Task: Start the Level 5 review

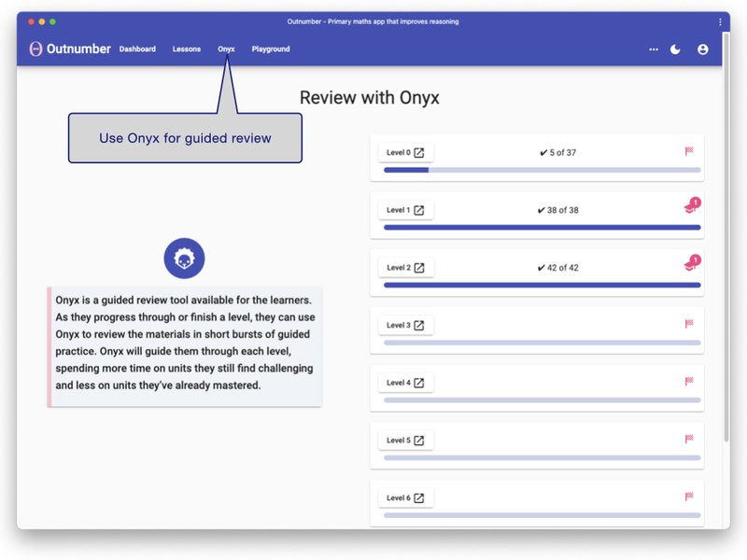Action: click(405, 441)
